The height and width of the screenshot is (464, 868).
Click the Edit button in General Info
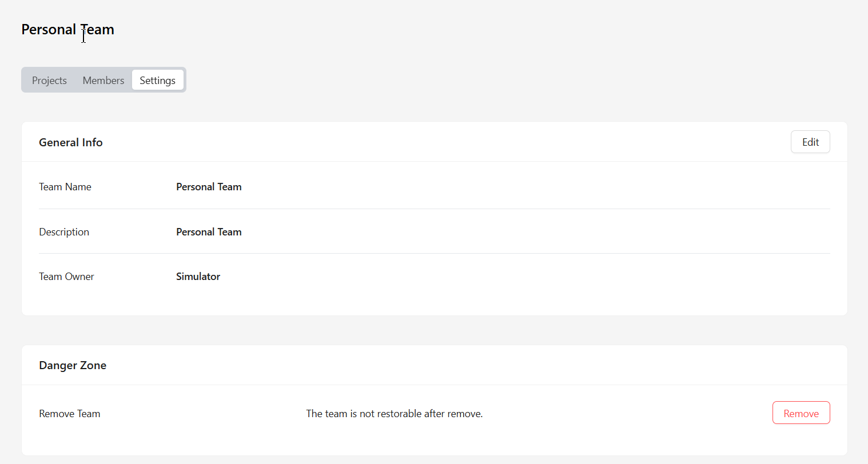[x=810, y=142]
